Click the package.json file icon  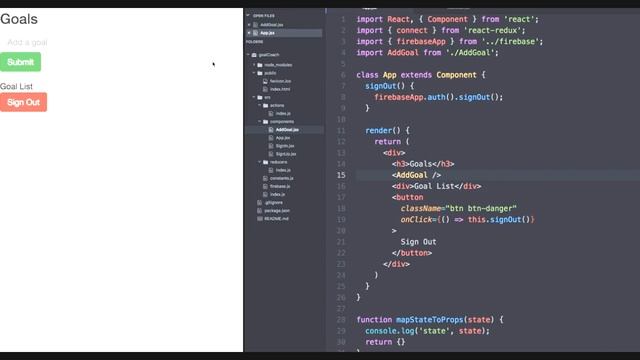pos(260,211)
